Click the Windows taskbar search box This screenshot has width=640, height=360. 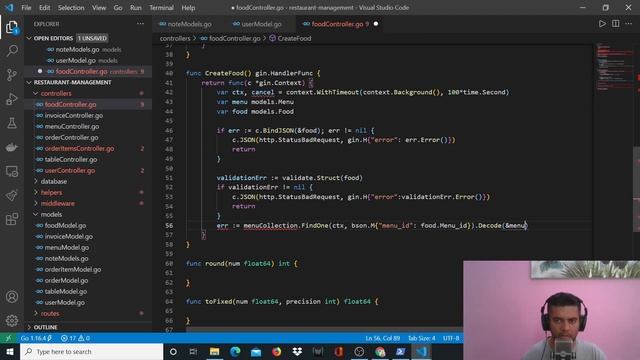click(x=91, y=351)
